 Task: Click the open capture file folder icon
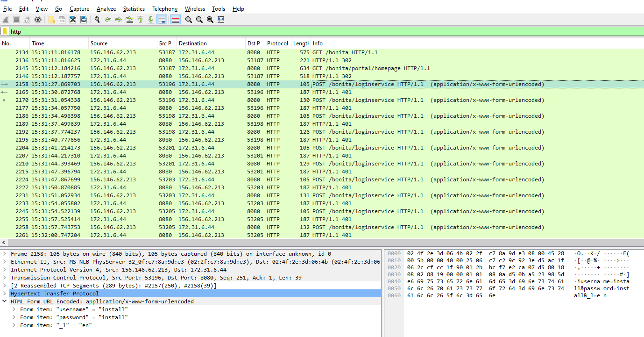click(51, 20)
